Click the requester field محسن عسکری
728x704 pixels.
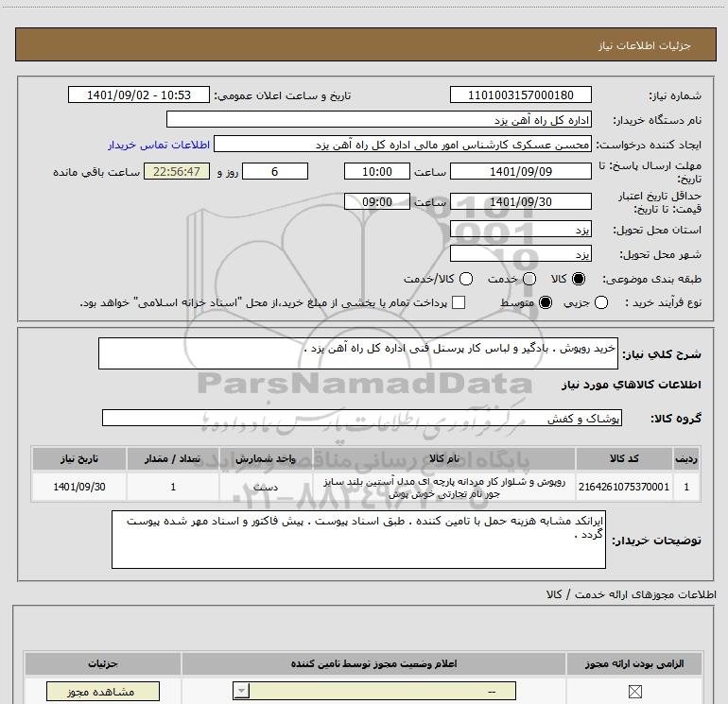click(403, 144)
